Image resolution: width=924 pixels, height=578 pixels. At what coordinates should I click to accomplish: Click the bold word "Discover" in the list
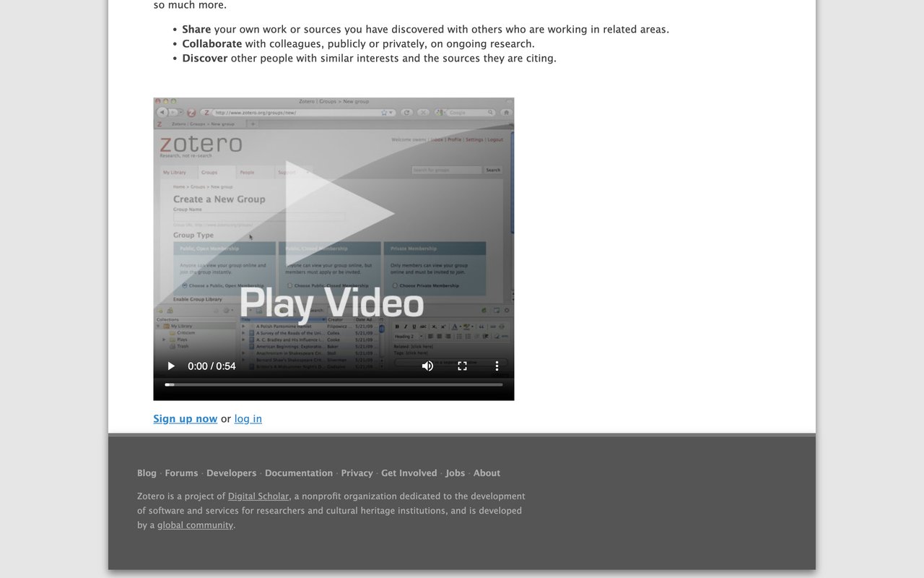205,59
